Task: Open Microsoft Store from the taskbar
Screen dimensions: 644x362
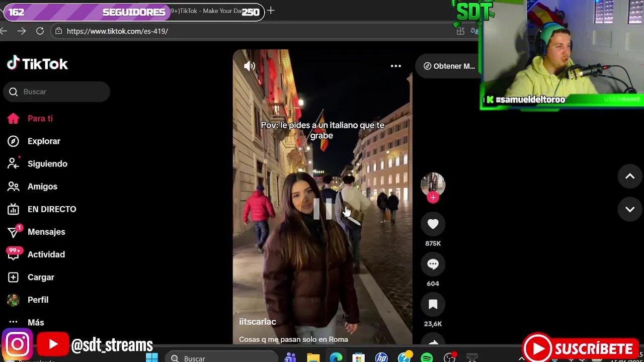Action: (x=358, y=357)
